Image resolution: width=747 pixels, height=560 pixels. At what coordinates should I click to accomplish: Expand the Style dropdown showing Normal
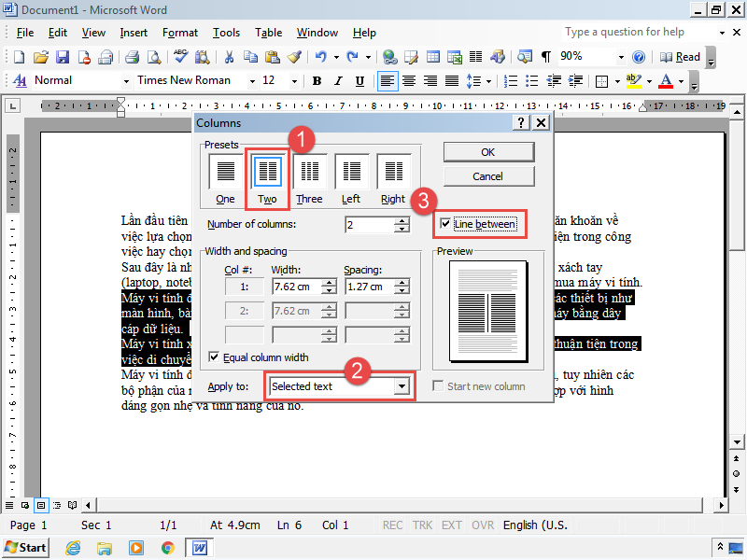(126, 81)
